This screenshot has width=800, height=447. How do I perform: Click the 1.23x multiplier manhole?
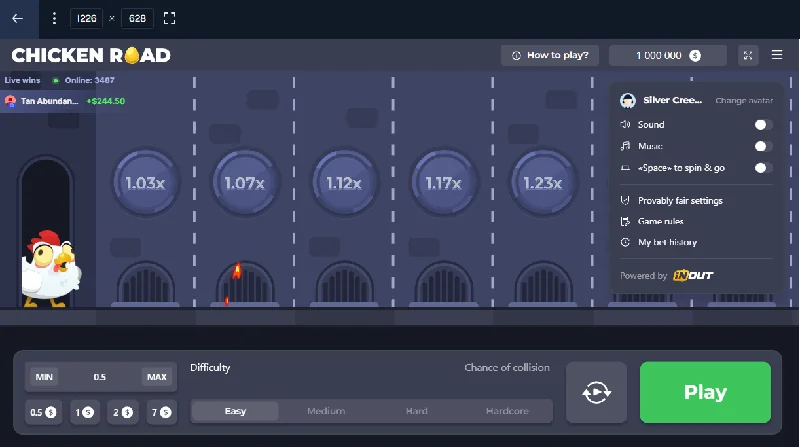[x=543, y=182]
